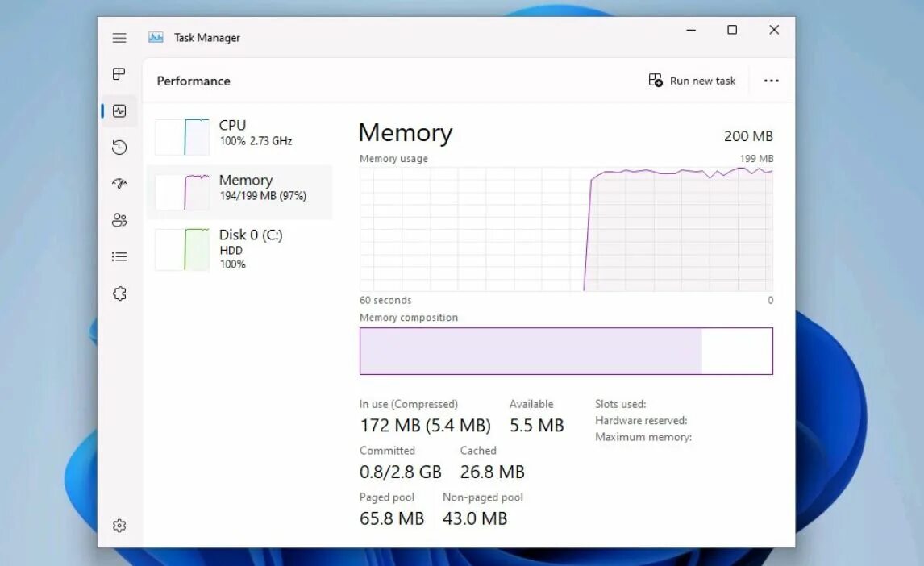Click the Run new task button
The image size is (924, 566).
(x=692, y=81)
